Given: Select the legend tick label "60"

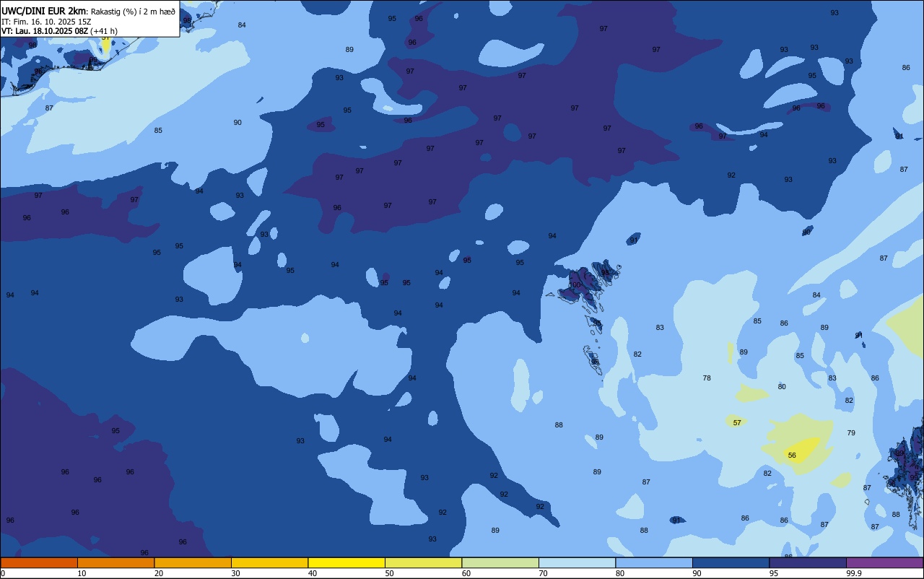Looking at the screenshot, I should (466, 573).
